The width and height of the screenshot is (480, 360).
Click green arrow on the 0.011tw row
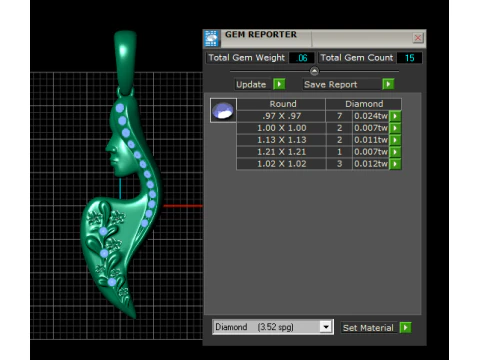click(395, 140)
